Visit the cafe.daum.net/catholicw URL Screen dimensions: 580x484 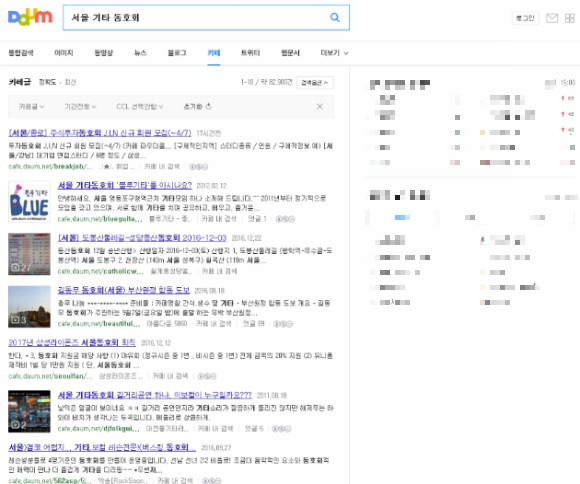pos(101,272)
